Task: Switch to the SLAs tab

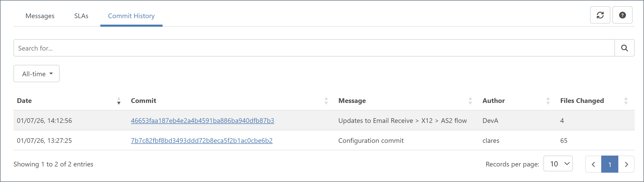Action: tap(81, 16)
